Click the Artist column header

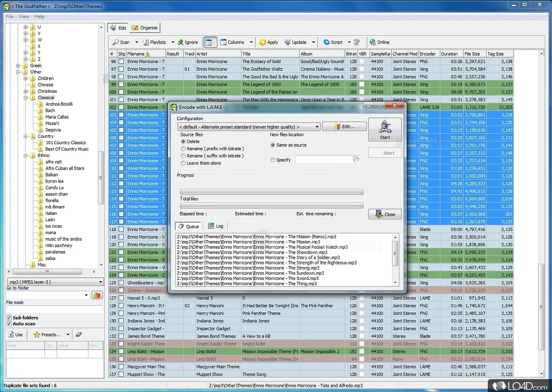pos(218,54)
